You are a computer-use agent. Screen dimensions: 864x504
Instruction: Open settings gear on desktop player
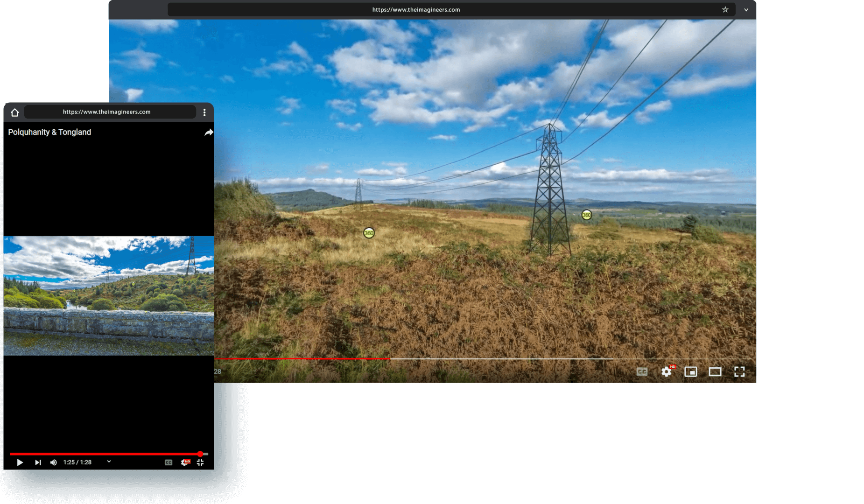(667, 371)
